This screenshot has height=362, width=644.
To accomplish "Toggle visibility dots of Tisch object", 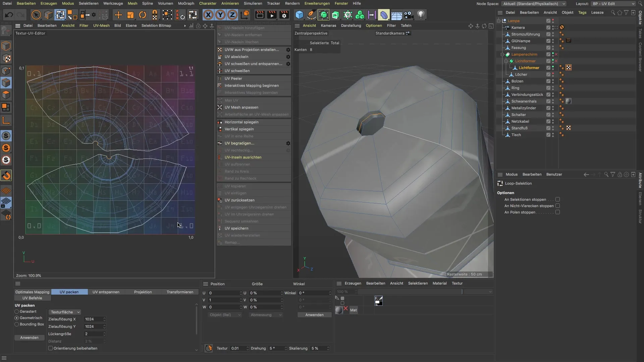I will click(553, 135).
